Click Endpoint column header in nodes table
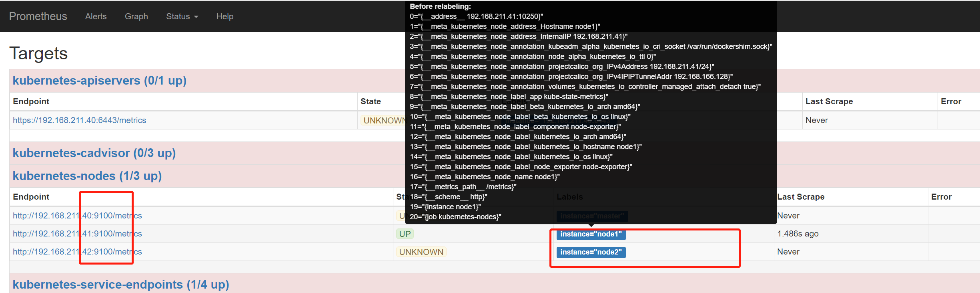Screen dimensions: 980x293 [x=31, y=197]
